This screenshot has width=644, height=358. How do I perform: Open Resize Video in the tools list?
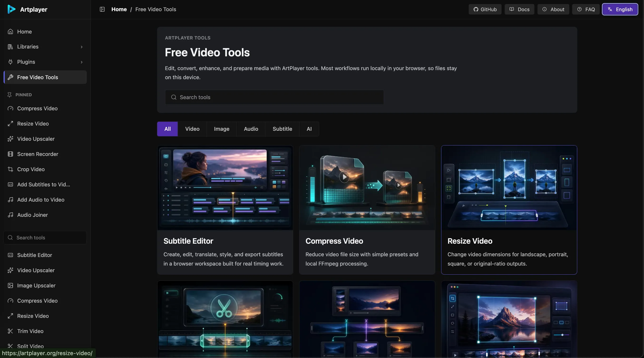pyautogui.click(x=45, y=316)
